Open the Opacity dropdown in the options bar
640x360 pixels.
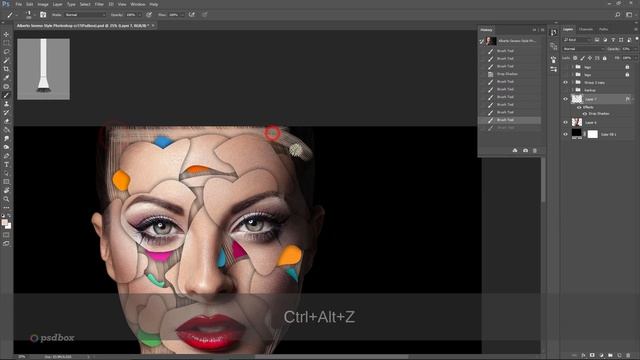coord(140,15)
